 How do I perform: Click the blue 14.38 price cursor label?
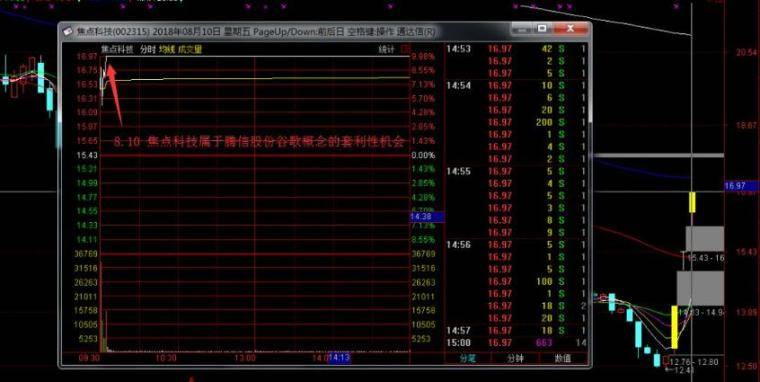pyautogui.click(x=420, y=217)
